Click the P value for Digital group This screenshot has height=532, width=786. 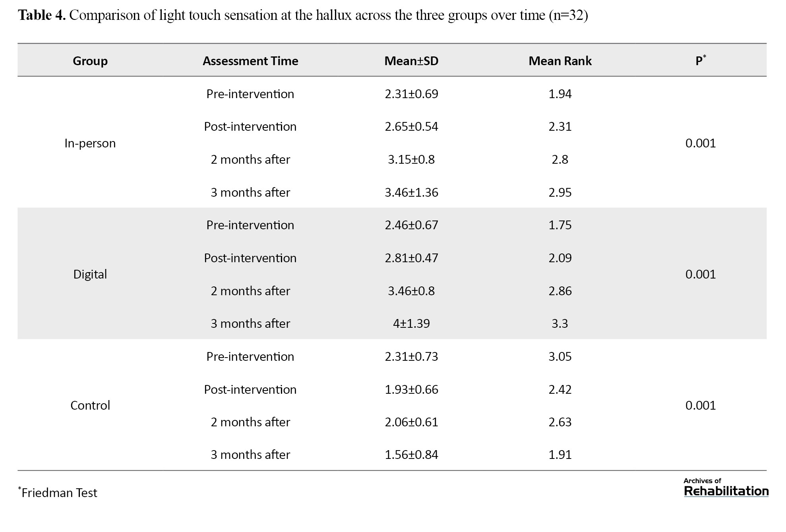(701, 274)
